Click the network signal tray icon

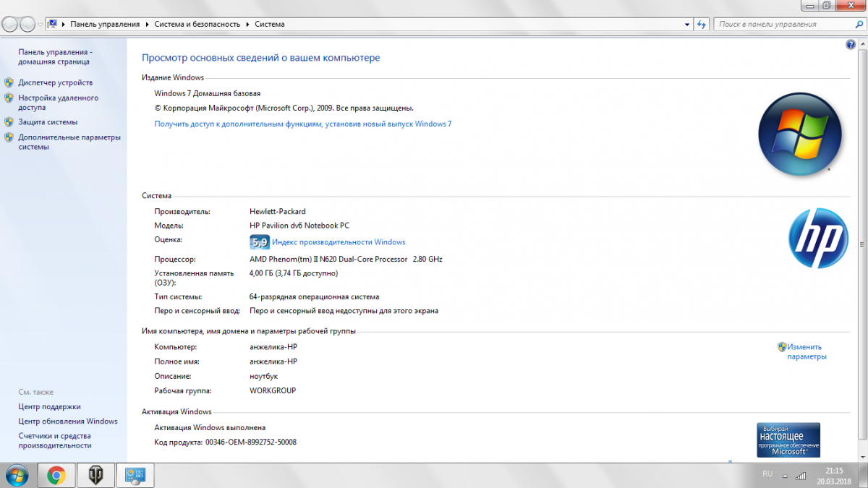point(801,475)
